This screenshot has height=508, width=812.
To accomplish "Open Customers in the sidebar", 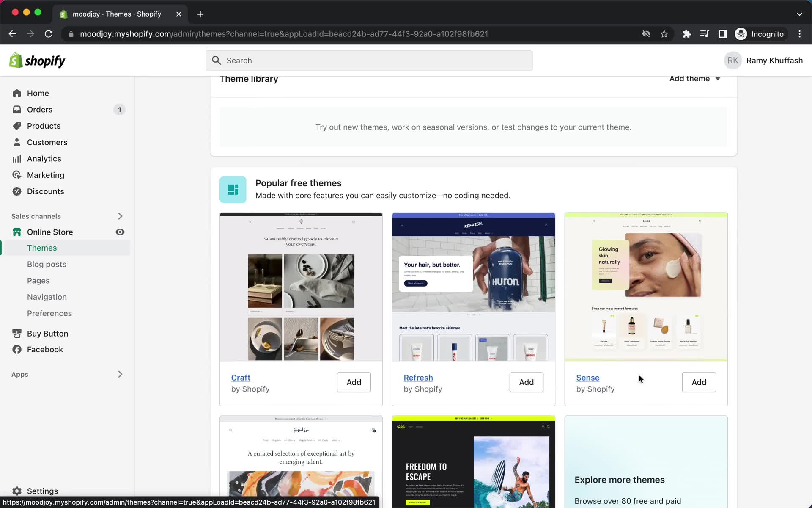I will [x=47, y=142].
